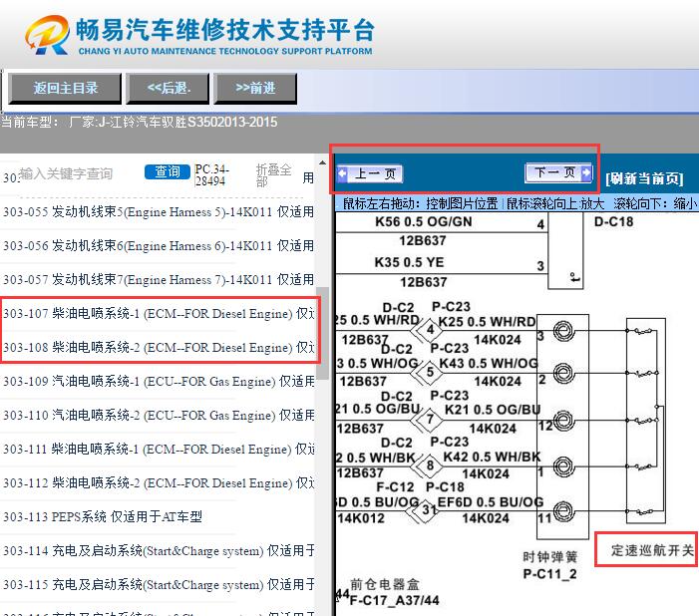Click 前仓电器盒 label in diagram

(x=385, y=584)
